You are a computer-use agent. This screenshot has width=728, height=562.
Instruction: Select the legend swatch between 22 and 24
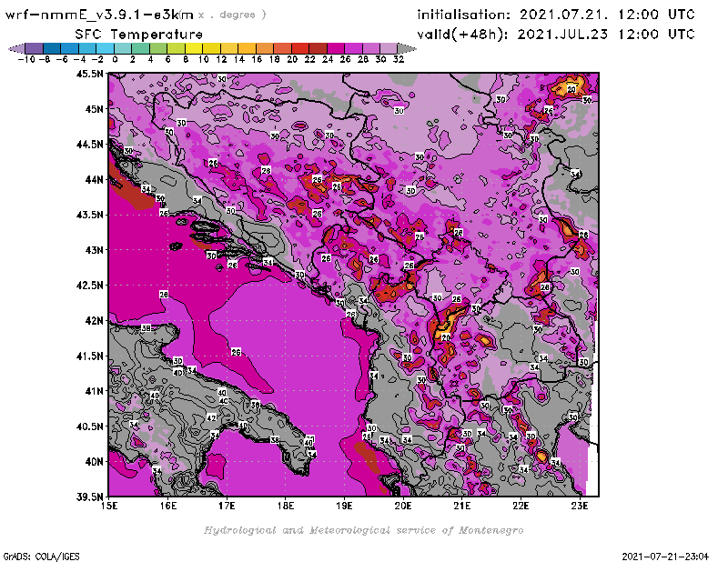click(x=318, y=48)
